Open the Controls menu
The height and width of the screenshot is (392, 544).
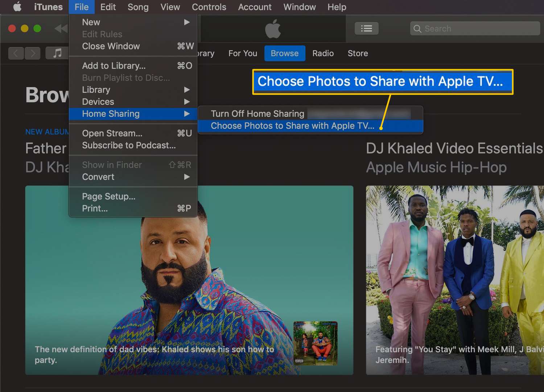tap(209, 7)
